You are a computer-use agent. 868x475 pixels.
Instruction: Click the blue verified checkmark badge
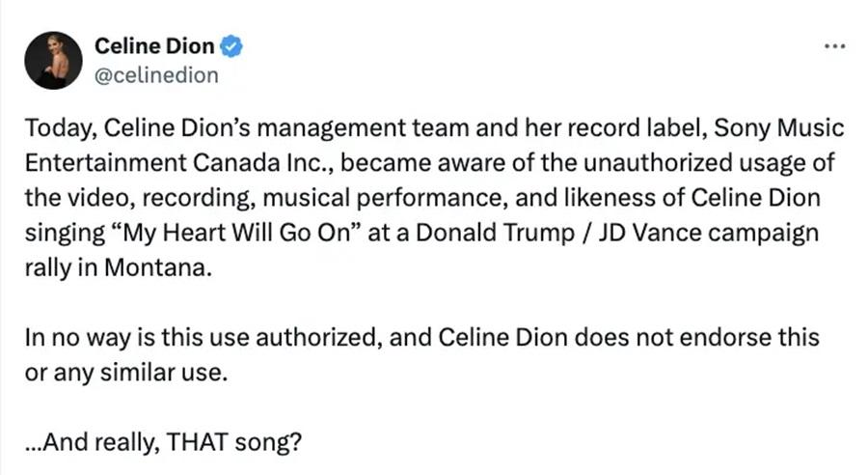point(232,45)
